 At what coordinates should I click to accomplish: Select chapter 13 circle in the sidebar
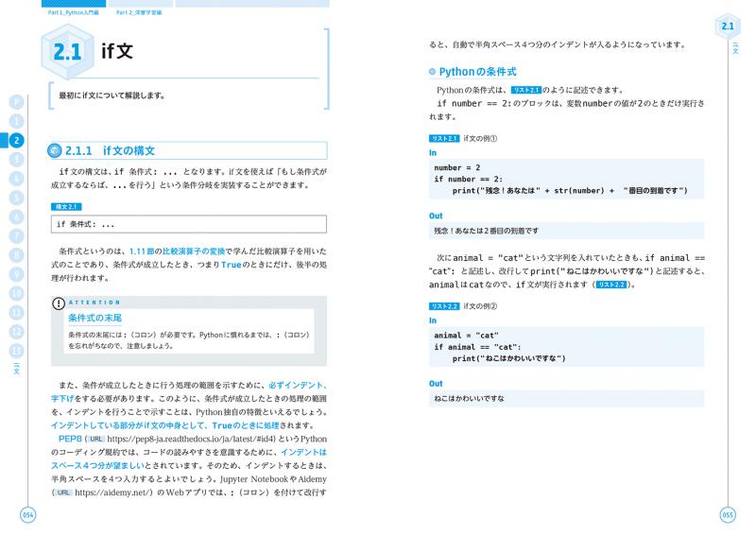point(16,351)
